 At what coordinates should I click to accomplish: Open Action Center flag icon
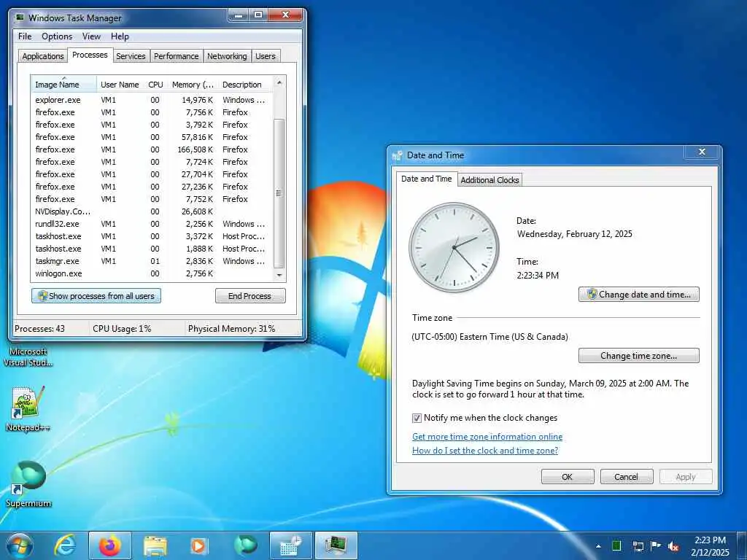click(x=656, y=546)
